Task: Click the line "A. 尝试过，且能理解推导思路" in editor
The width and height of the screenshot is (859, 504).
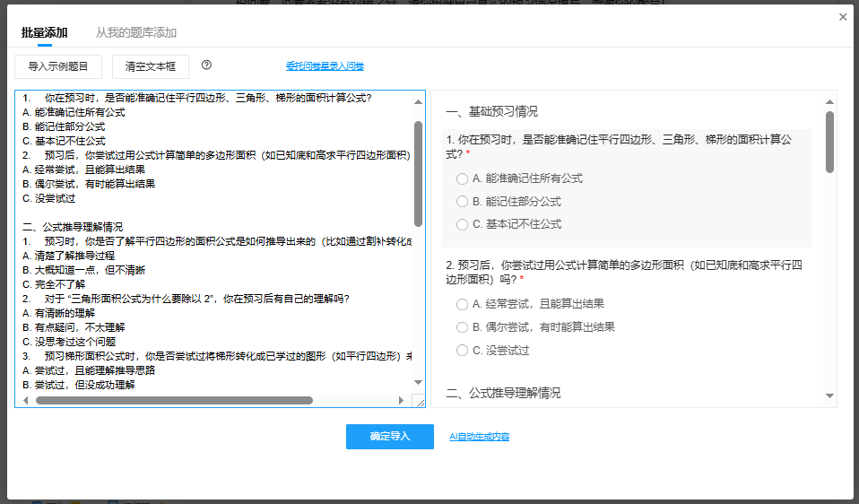Action: tap(89, 370)
